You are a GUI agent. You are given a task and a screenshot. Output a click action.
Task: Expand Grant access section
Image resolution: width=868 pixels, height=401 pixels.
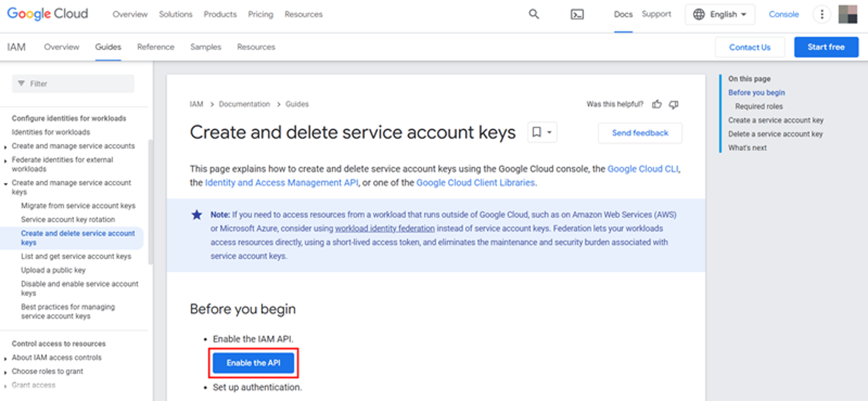tap(5, 387)
